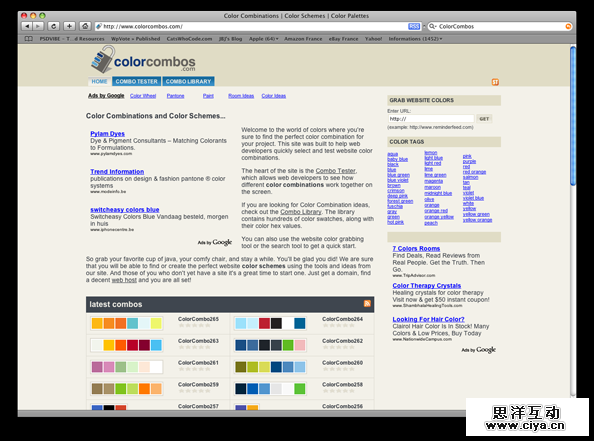Open the search engine magnifier dropdown
Screen dimensions: 594x441
click(432, 26)
